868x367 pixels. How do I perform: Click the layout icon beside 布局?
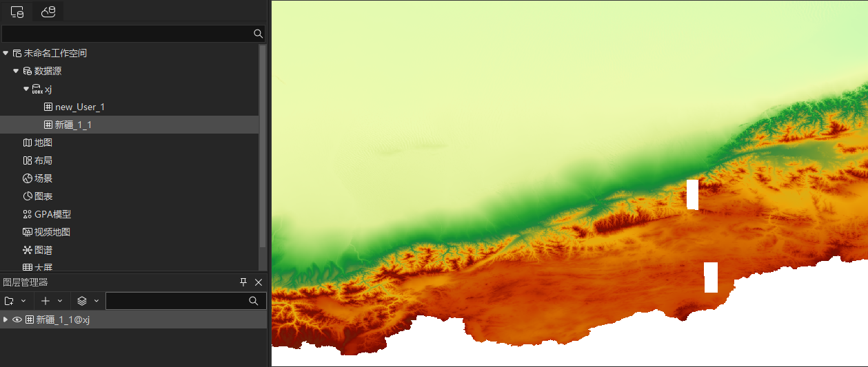click(x=28, y=160)
